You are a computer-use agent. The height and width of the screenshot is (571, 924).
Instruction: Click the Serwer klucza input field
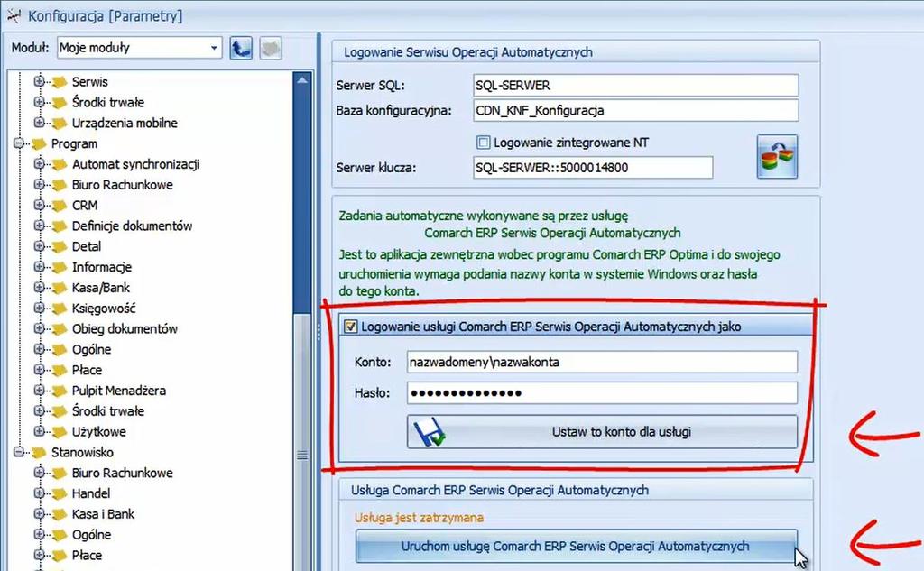pos(593,168)
